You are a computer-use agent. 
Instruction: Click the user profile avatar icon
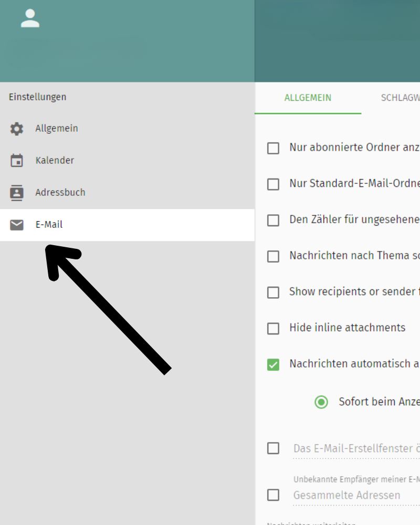(30, 18)
